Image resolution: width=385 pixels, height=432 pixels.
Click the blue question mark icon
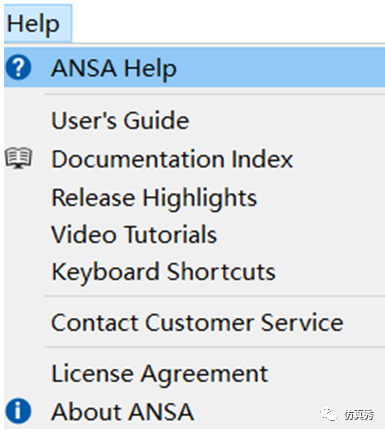coord(18,68)
